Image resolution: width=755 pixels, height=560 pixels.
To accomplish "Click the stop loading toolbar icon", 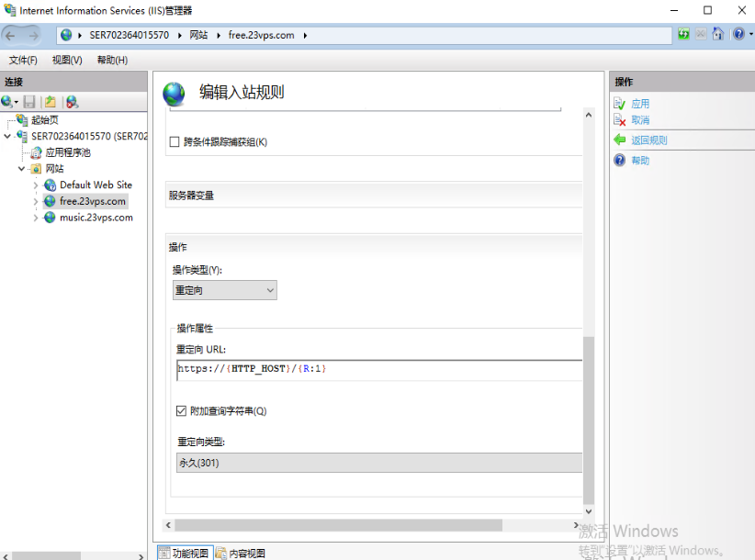I will pos(701,34).
